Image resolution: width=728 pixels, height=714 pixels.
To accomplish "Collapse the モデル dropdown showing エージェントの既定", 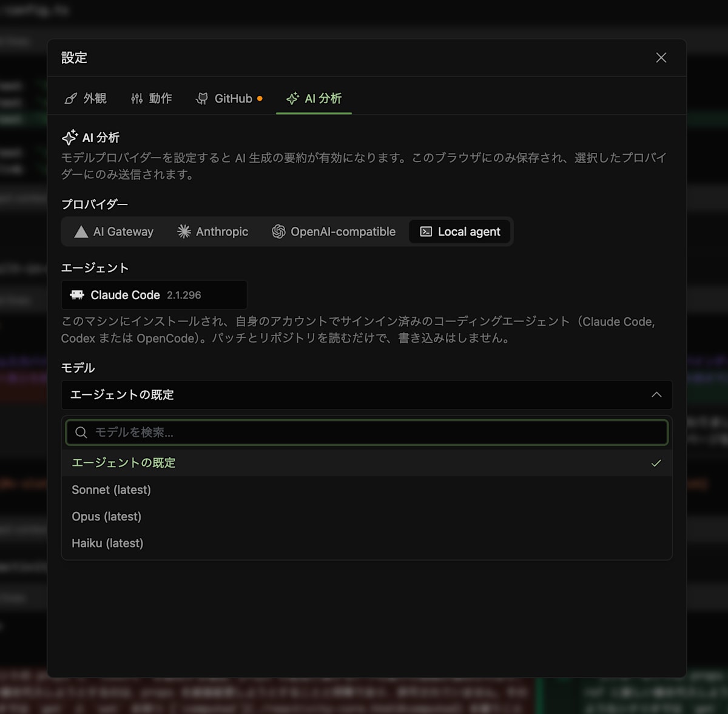I will (x=366, y=395).
